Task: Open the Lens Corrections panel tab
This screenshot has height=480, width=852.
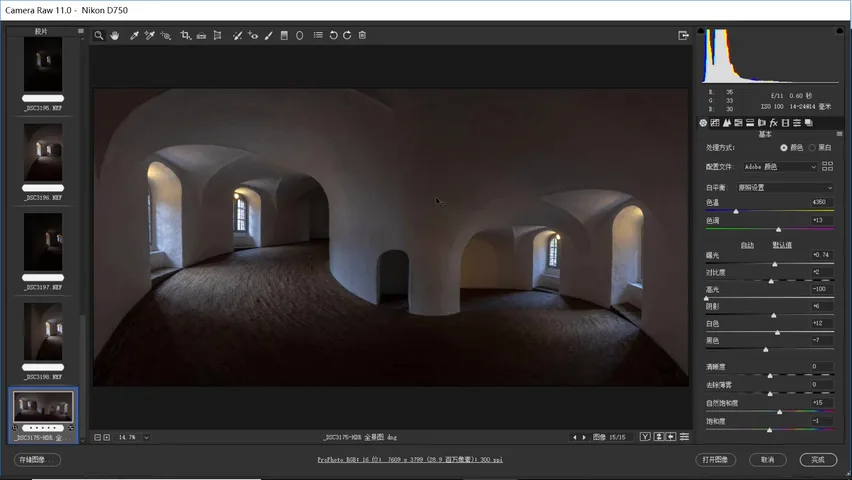Action: click(761, 123)
